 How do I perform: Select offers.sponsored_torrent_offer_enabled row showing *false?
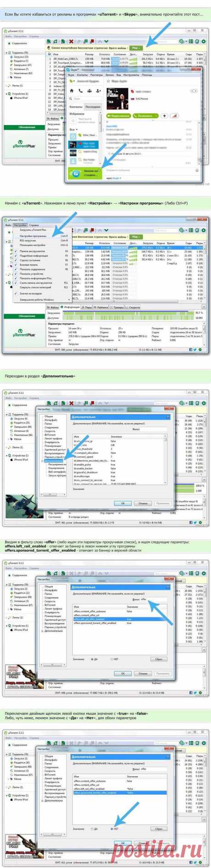click(119, 792)
